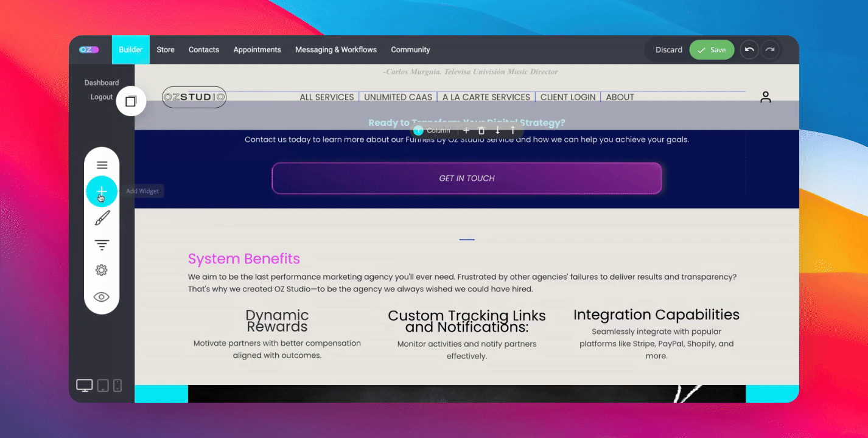Image resolution: width=868 pixels, height=438 pixels.
Task: Click the cyan Column handle icon
Action: click(x=418, y=130)
